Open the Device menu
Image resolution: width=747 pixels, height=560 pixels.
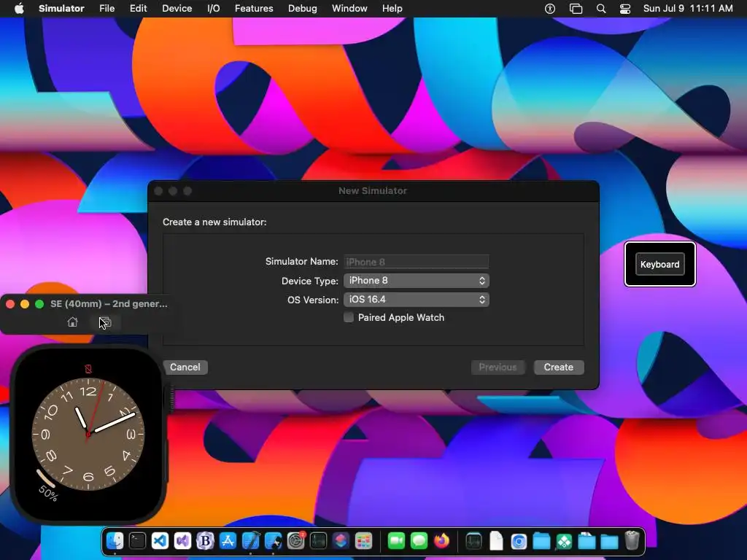pyautogui.click(x=177, y=9)
